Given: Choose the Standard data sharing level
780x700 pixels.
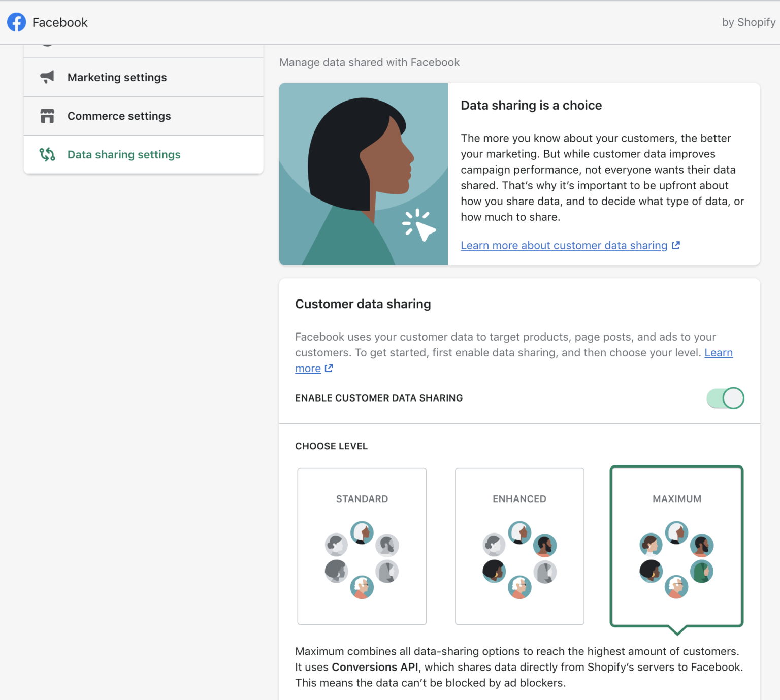Looking at the screenshot, I should [x=362, y=546].
